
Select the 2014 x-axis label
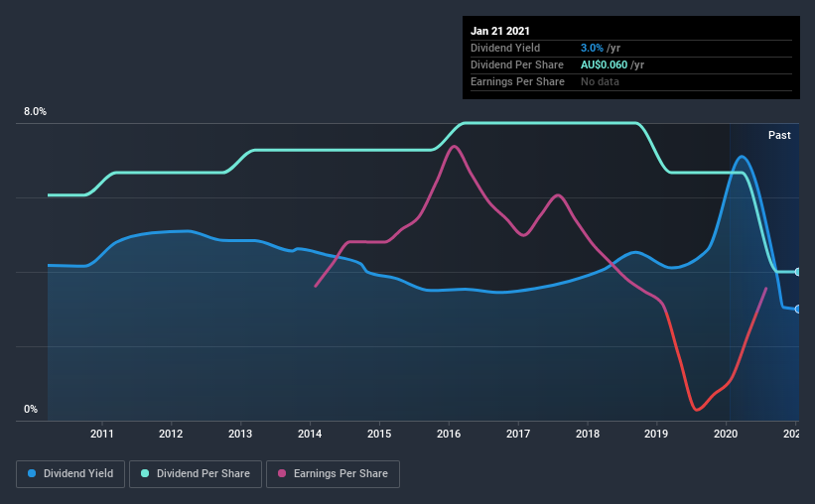pyautogui.click(x=310, y=434)
